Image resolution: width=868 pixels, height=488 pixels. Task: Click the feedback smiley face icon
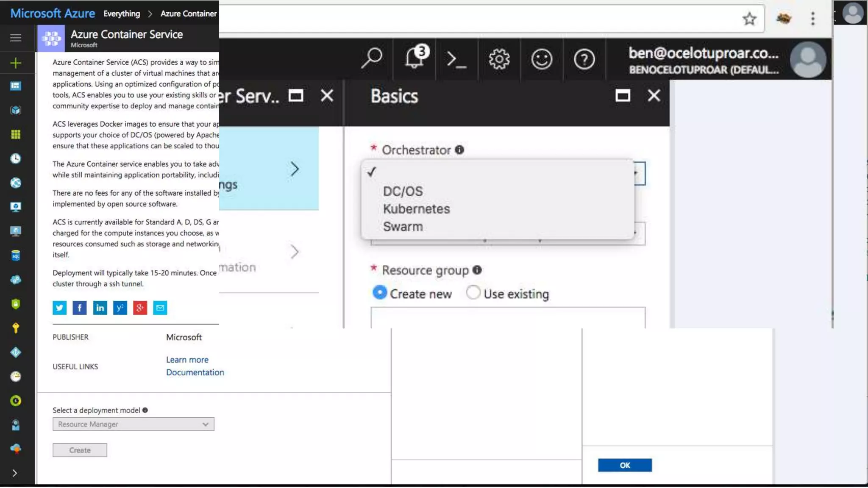(541, 59)
